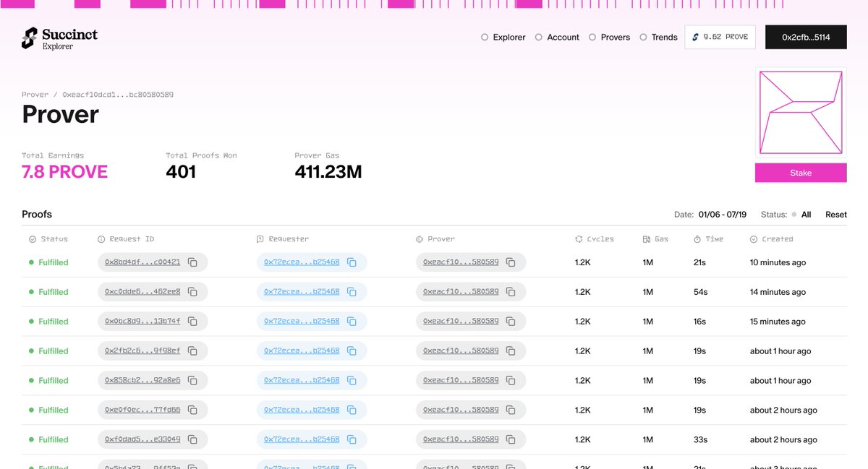
Task: Click the Proofs section heading
Action: (37, 215)
